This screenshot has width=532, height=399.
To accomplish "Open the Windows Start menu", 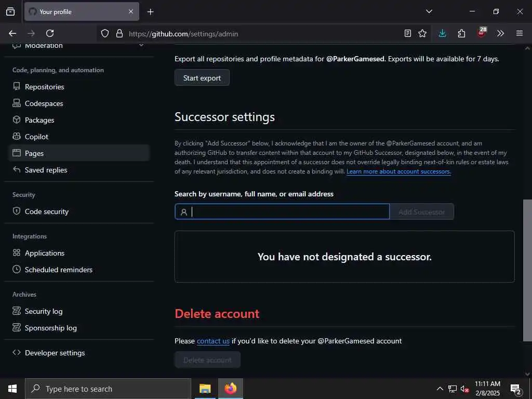I will 12,389.
